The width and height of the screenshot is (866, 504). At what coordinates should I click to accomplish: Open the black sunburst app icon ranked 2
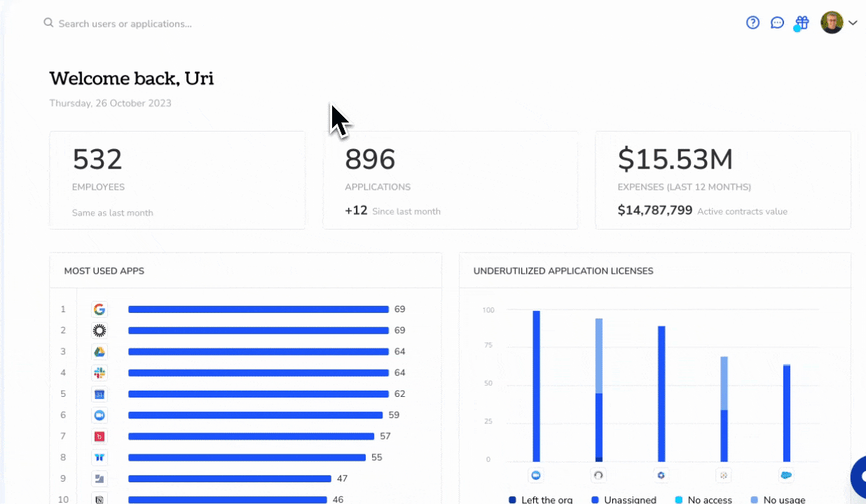click(x=99, y=330)
